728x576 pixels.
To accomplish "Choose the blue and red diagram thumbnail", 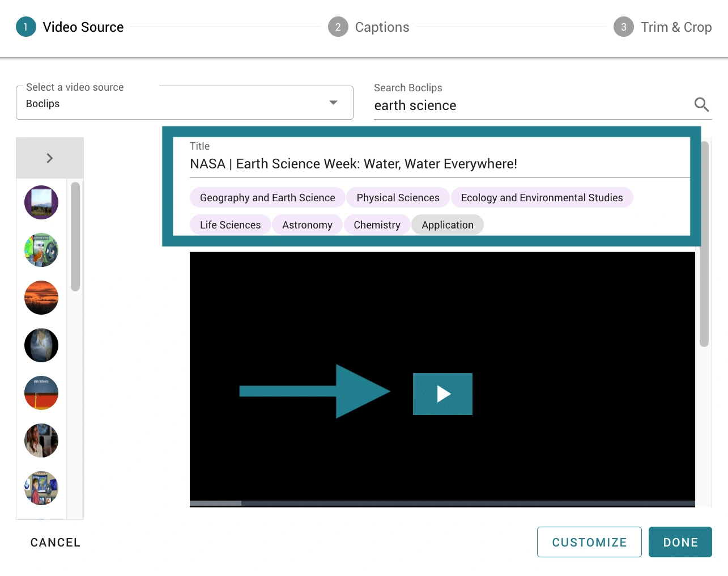I will click(x=41, y=393).
